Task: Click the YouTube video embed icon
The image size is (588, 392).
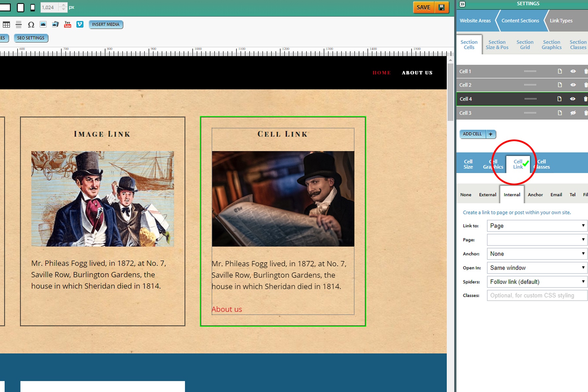Action: click(x=68, y=24)
